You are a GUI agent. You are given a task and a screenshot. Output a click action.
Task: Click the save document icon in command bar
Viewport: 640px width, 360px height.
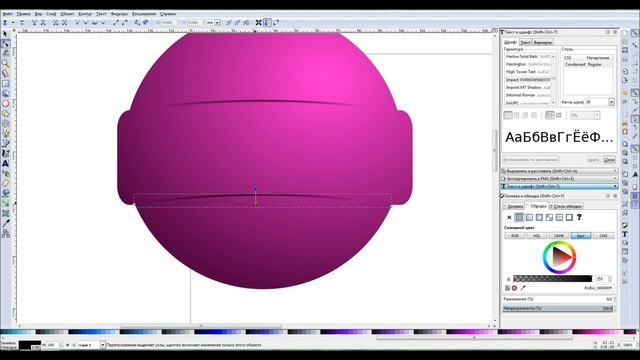(625, 50)
